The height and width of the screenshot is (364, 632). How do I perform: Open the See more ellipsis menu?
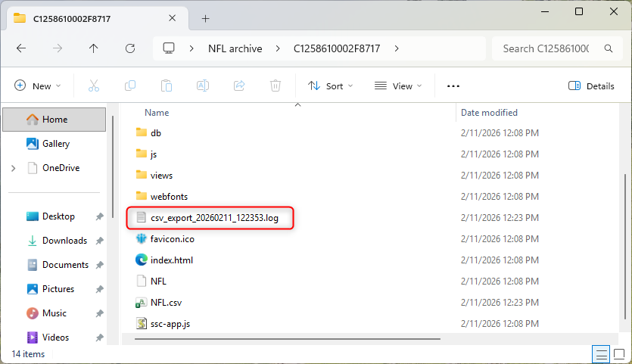point(453,86)
